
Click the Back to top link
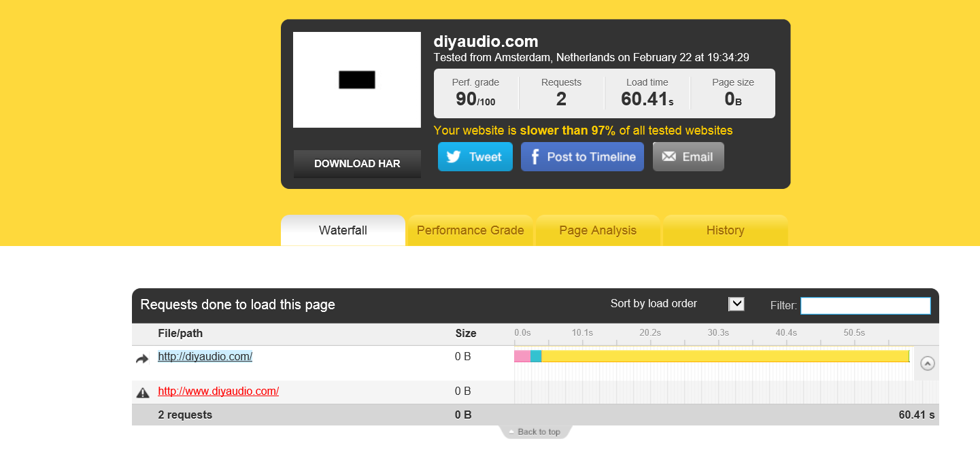tap(537, 432)
